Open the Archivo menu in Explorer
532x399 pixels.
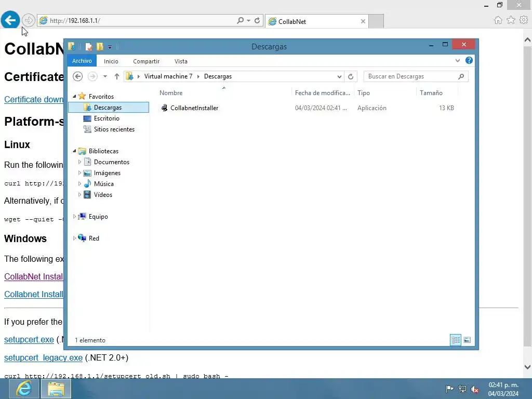(82, 61)
